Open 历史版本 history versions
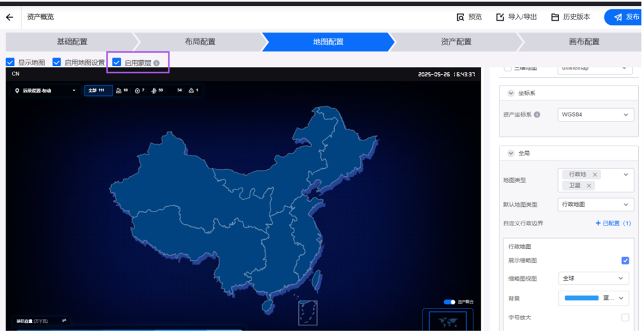This screenshot has height=334, width=644. tap(570, 17)
